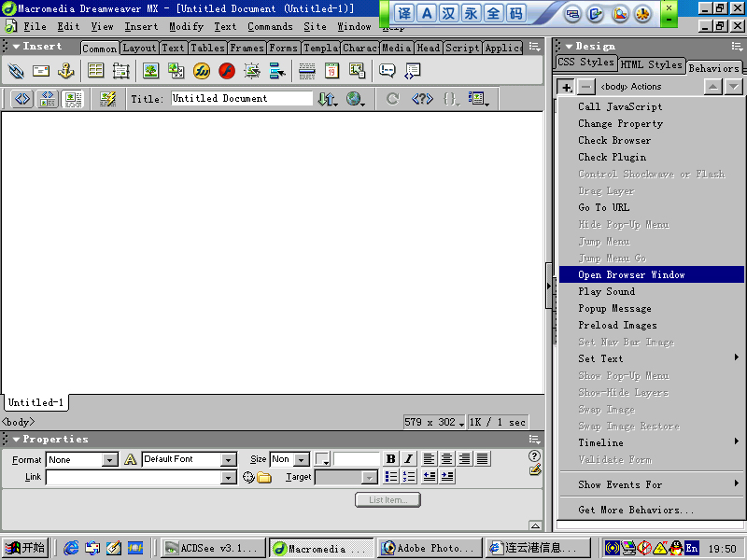Open View Options menu

[478, 99]
